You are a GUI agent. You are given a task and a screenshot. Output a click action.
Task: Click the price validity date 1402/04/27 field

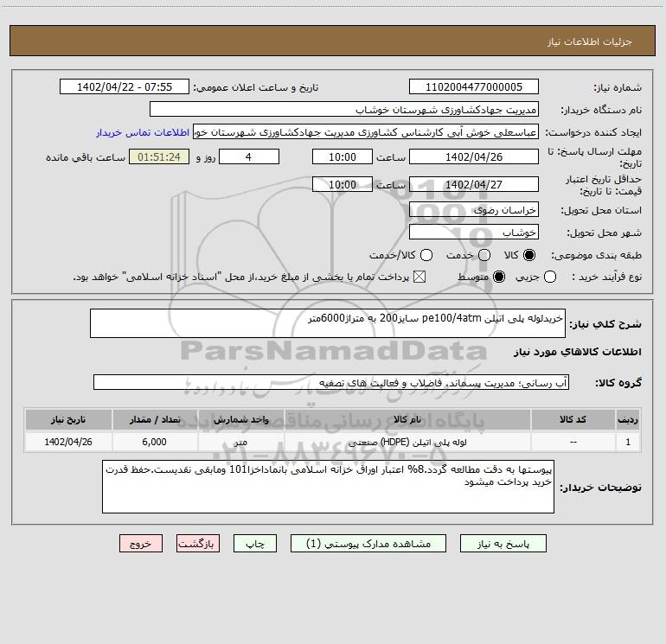click(474, 184)
